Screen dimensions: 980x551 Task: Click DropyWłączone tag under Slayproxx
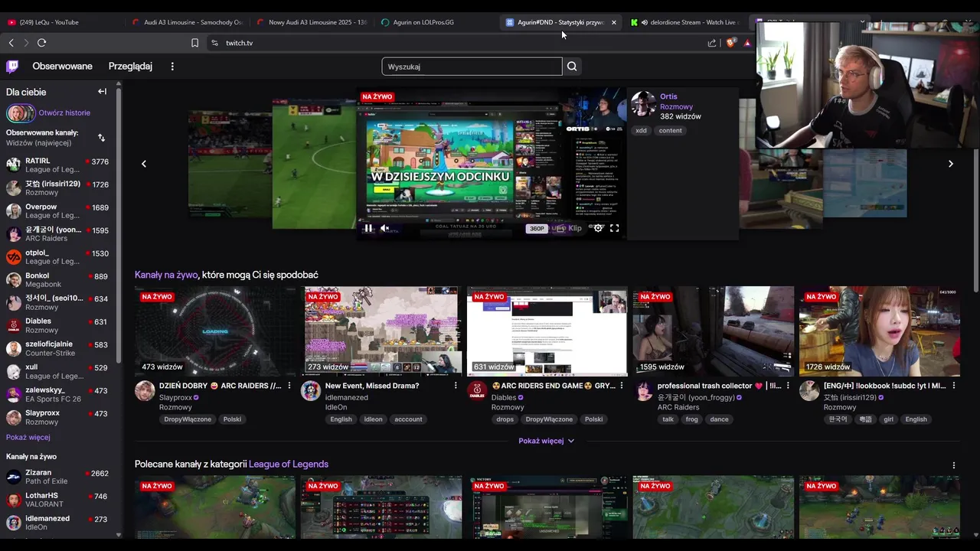pyautogui.click(x=188, y=419)
